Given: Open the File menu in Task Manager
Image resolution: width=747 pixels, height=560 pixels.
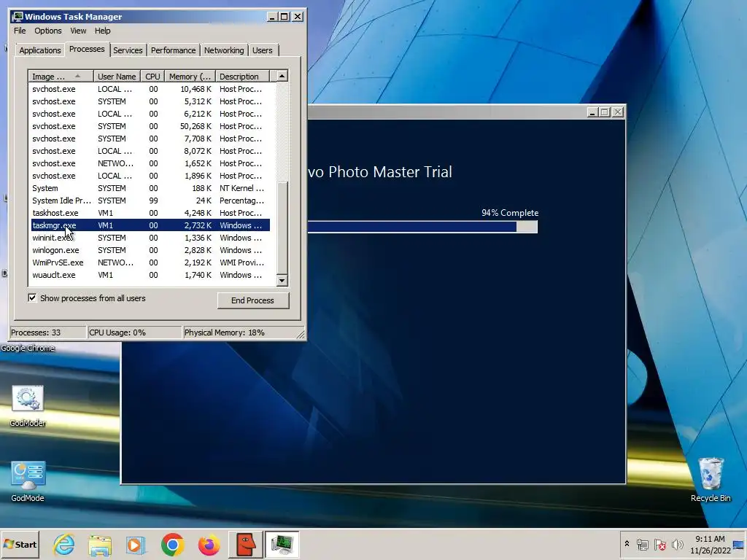Looking at the screenshot, I should (x=20, y=31).
